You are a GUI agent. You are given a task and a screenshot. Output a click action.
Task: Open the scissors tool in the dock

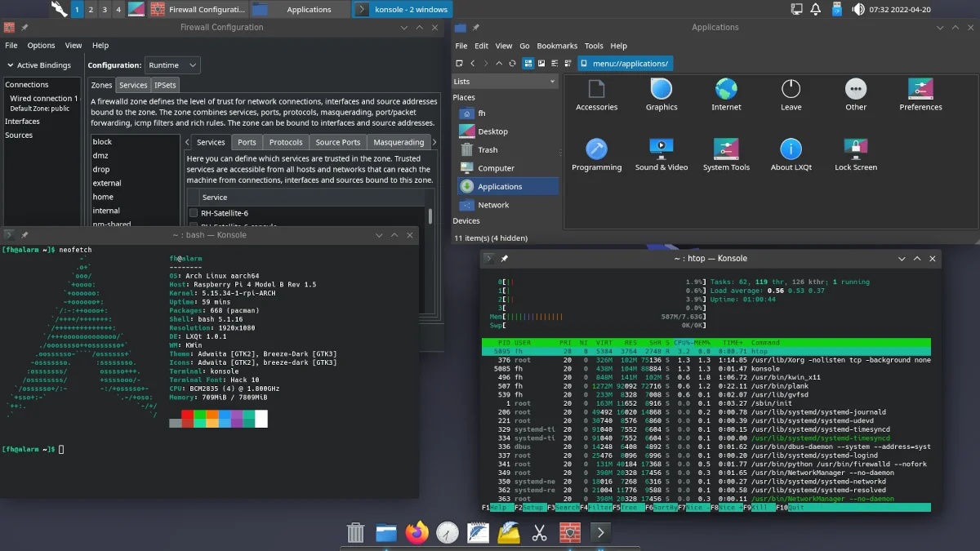tap(539, 533)
